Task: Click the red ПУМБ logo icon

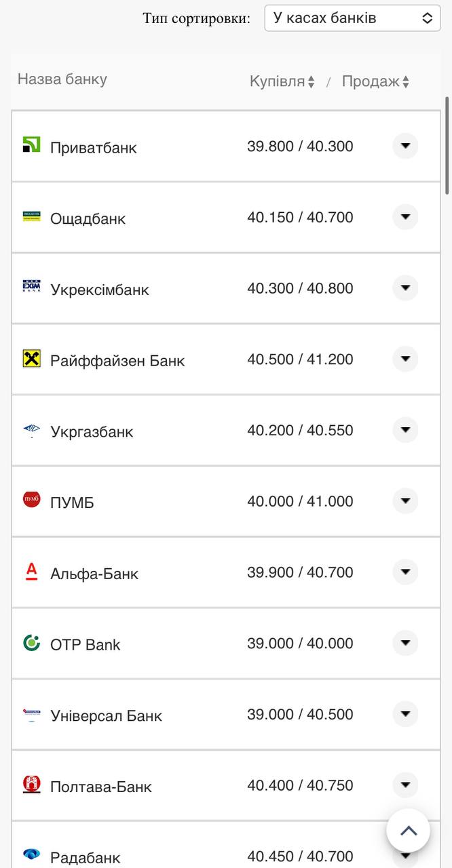Action: click(x=31, y=500)
